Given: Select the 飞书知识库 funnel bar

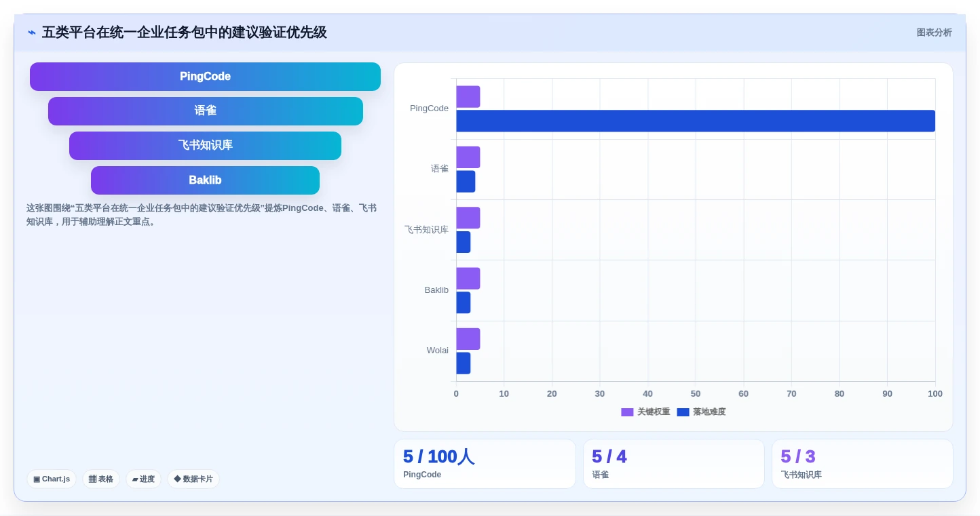Looking at the screenshot, I should coord(205,146).
